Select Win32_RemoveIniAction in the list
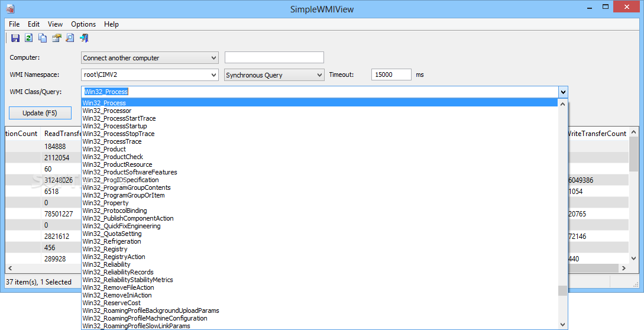Image resolution: width=644 pixels, height=330 pixels. (x=319, y=295)
